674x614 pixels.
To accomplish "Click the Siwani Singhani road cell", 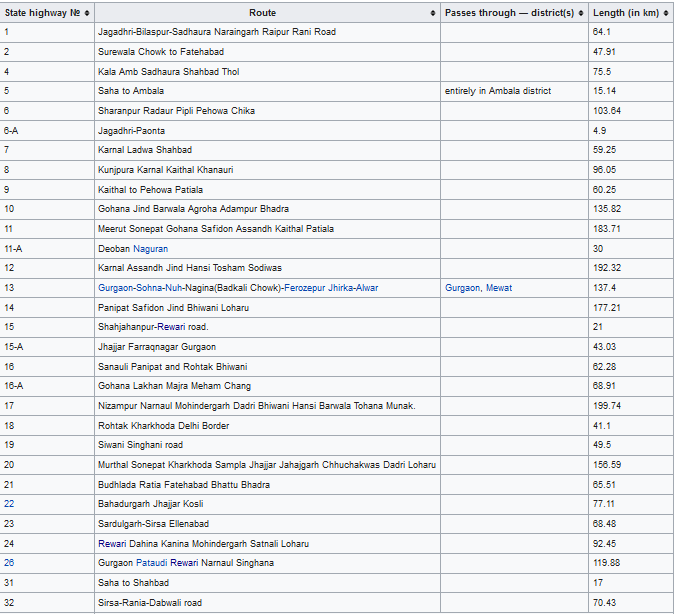I will point(140,445).
